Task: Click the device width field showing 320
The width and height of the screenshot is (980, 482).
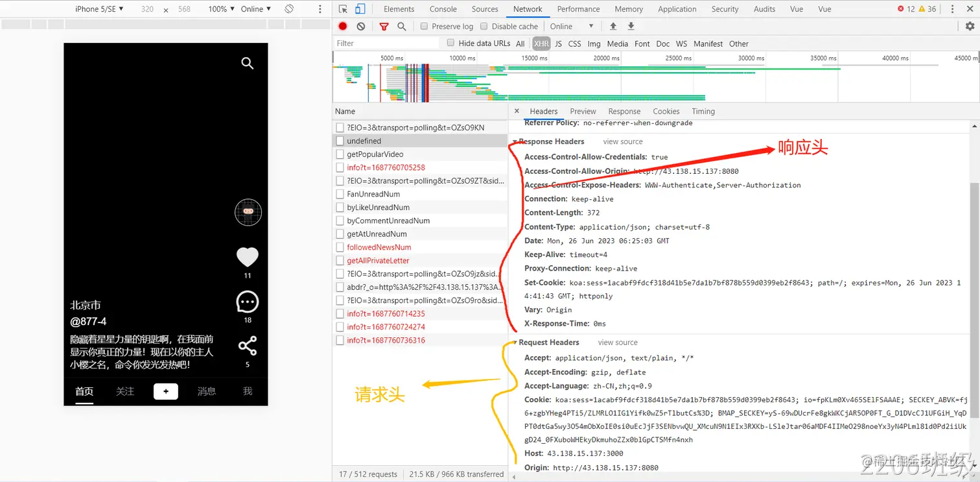Action: pos(147,9)
